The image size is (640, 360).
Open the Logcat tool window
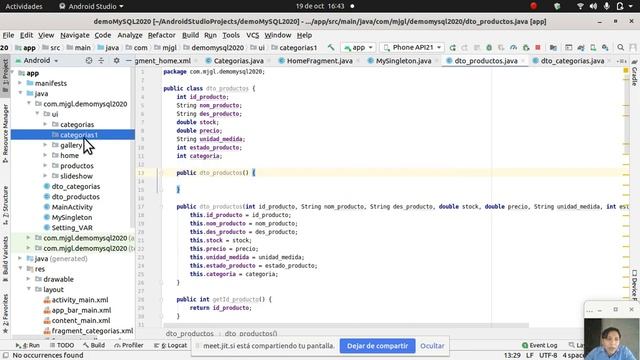pyautogui.click(x=171, y=345)
